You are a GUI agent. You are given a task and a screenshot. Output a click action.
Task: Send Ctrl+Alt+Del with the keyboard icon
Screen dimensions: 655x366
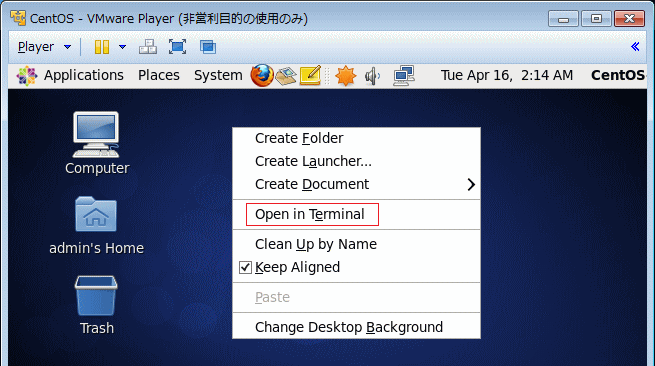(x=148, y=47)
